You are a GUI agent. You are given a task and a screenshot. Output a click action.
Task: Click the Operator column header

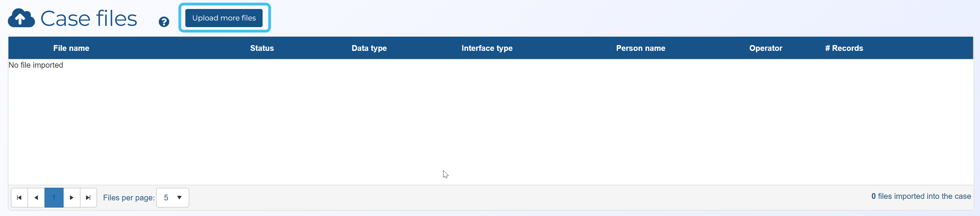click(765, 48)
